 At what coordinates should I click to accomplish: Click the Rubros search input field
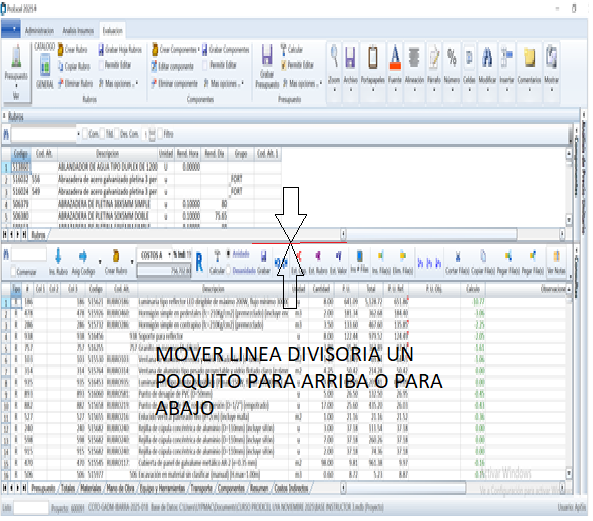pyautogui.click(x=44, y=134)
